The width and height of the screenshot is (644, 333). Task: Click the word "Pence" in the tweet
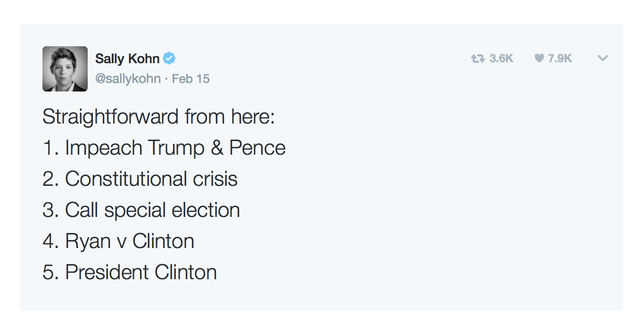click(257, 148)
